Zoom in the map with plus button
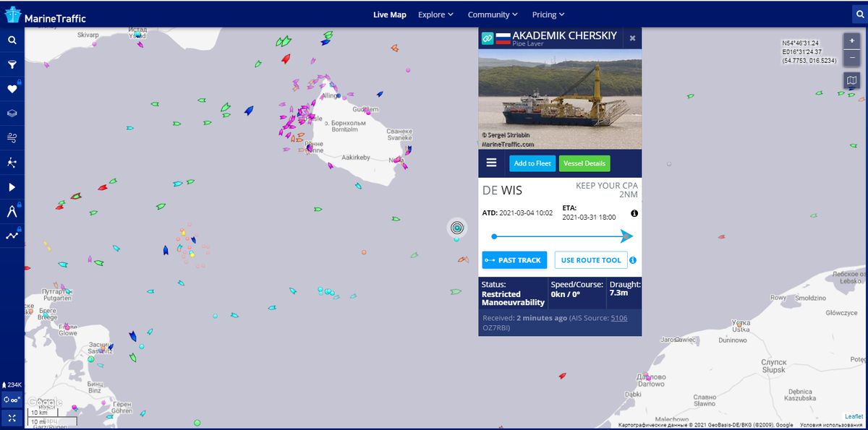The width and height of the screenshot is (868, 430). pos(851,40)
